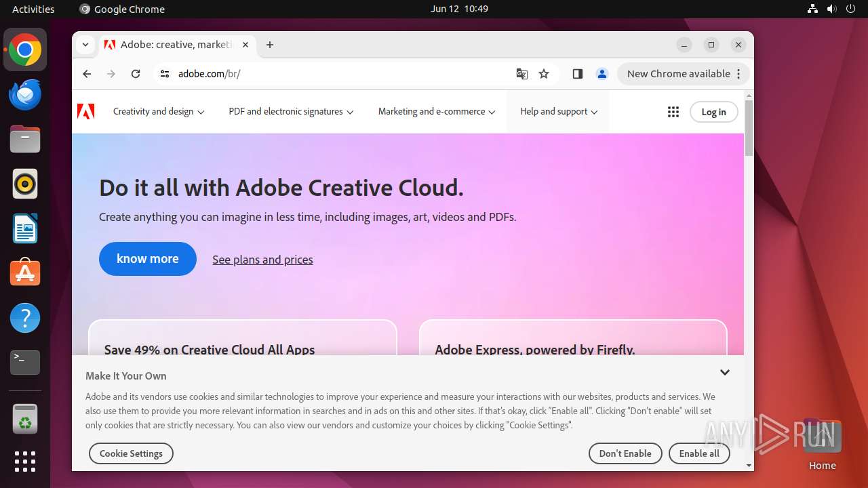Screen dimensions: 868x488
Task: Open the network status icon in top bar
Action: (812, 9)
